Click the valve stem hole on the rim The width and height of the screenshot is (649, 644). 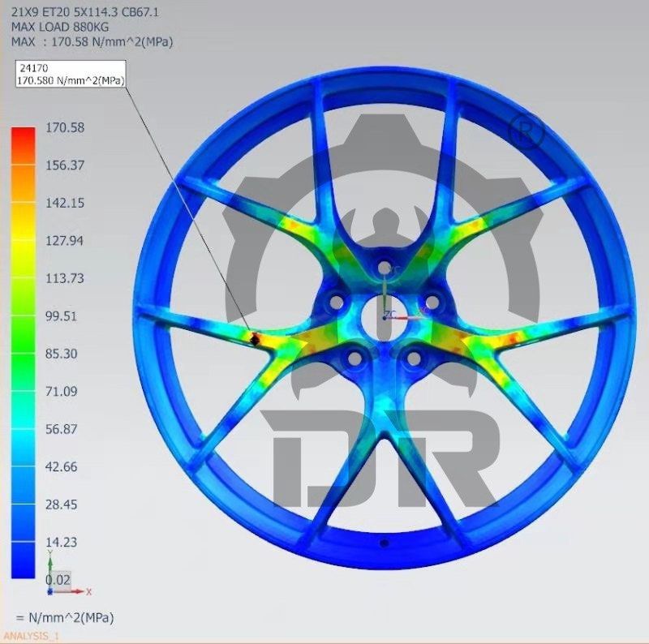coord(384,543)
